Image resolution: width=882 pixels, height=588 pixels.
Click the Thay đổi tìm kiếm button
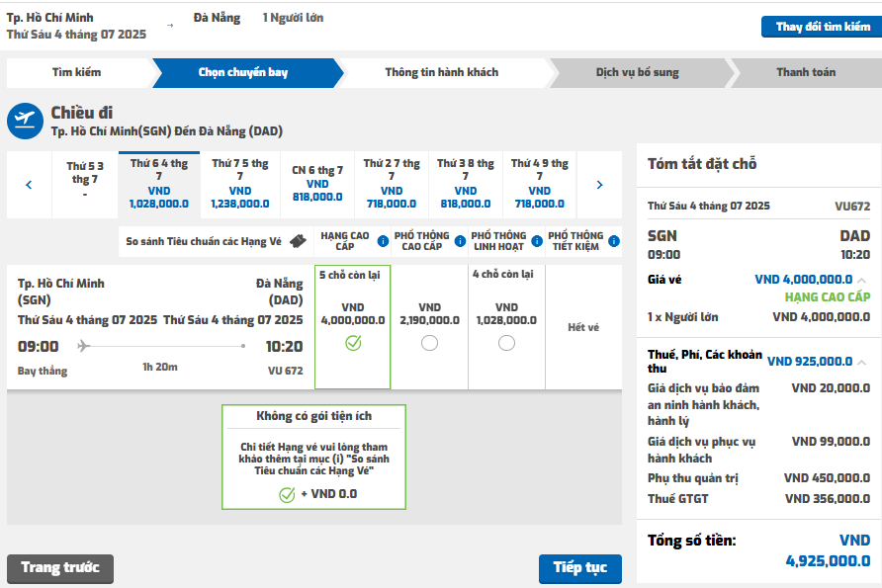823,27
